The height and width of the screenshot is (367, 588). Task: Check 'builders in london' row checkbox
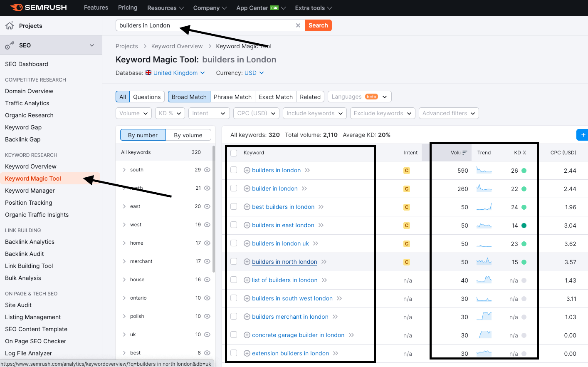click(234, 170)
